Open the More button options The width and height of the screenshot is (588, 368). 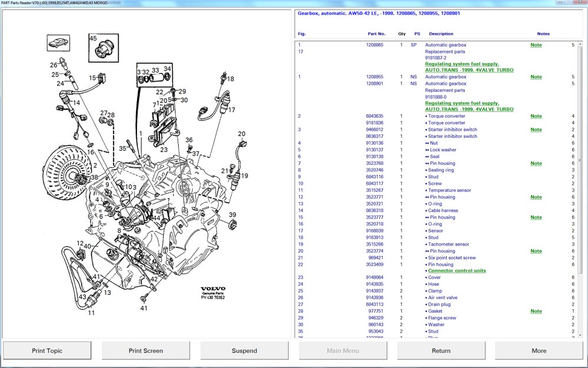click(539, 350)
